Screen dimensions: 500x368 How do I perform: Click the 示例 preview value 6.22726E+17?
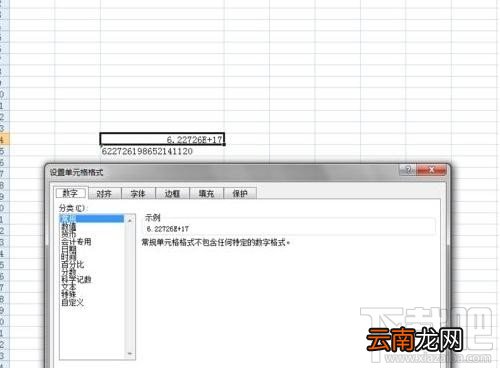[x=168, y=229]
